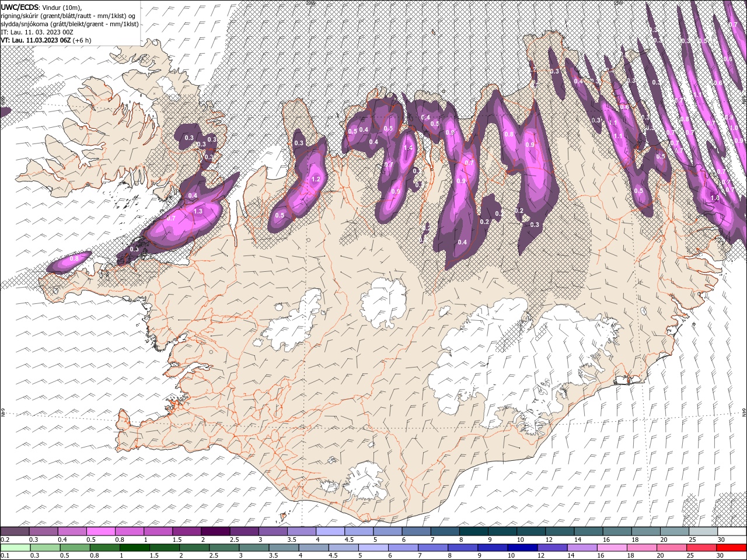The width and height of the screenshot is (747, 560).
Task: Click the bottom-row blue swatch between 8 and 9
Action: 462,547
